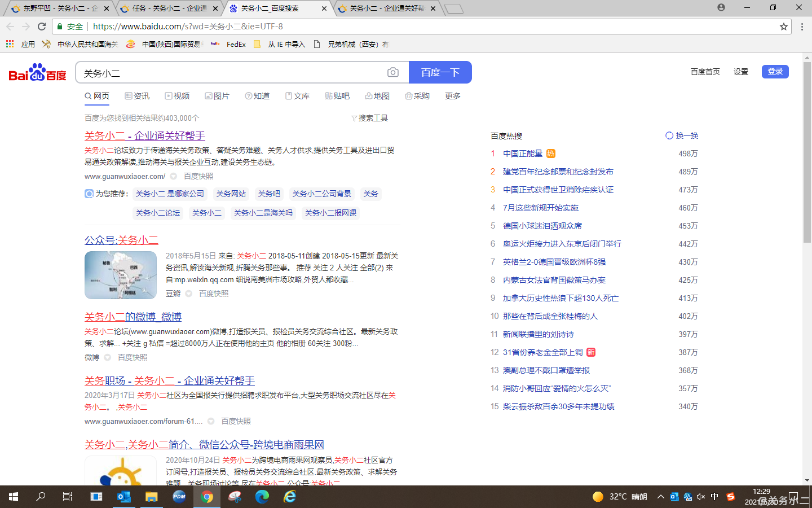Switch to 采购 search tab
Screen dimensions: 812x508
(x=417, y=96)
